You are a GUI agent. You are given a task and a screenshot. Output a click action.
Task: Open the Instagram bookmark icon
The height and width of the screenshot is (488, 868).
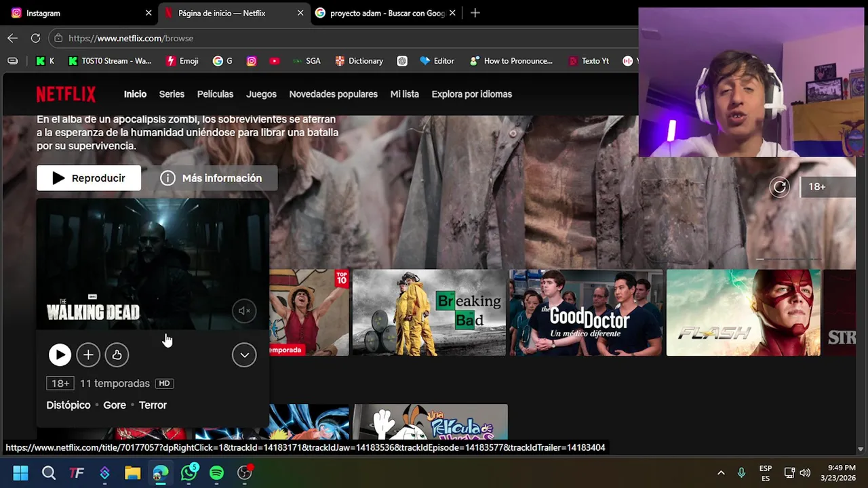252,61
